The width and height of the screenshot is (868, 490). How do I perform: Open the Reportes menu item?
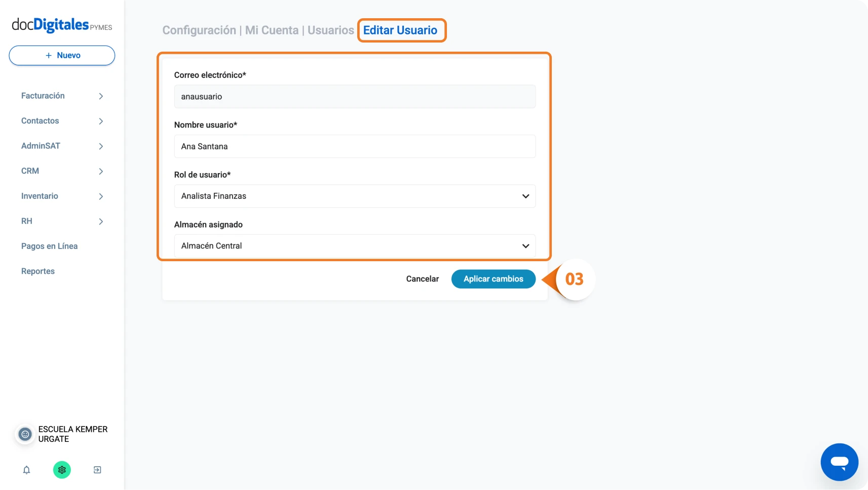click(x=38, y=271)
